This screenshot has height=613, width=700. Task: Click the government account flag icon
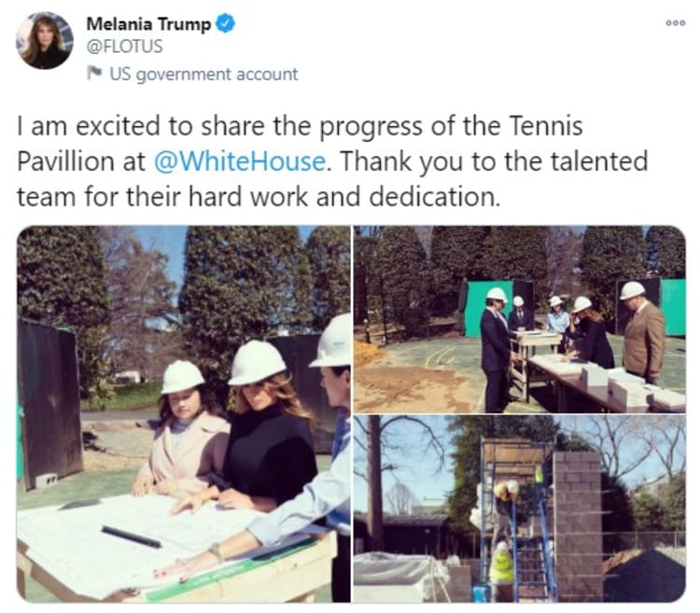pyautogui.click(x=94, y=73)
